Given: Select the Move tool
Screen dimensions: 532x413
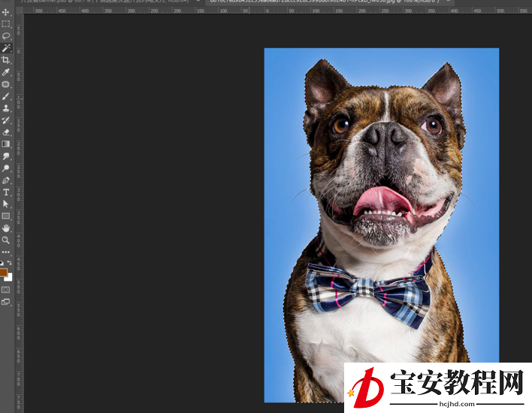Looking at the screenshot, I should 6,12.
